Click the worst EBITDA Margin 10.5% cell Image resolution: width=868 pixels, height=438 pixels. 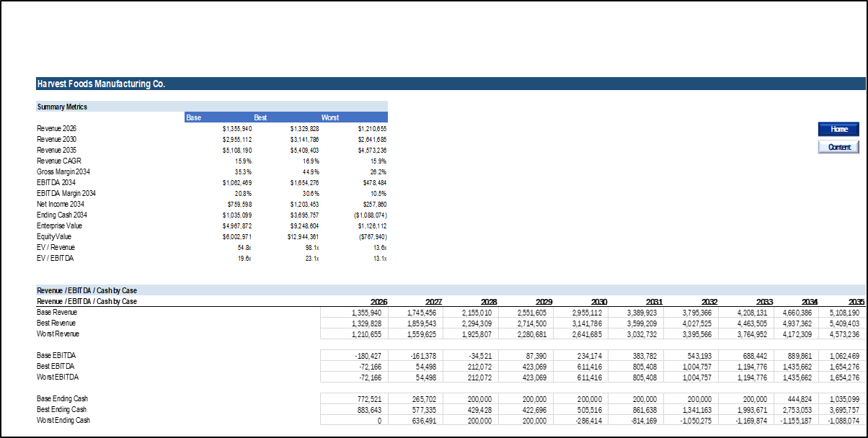tap(378, 193)
